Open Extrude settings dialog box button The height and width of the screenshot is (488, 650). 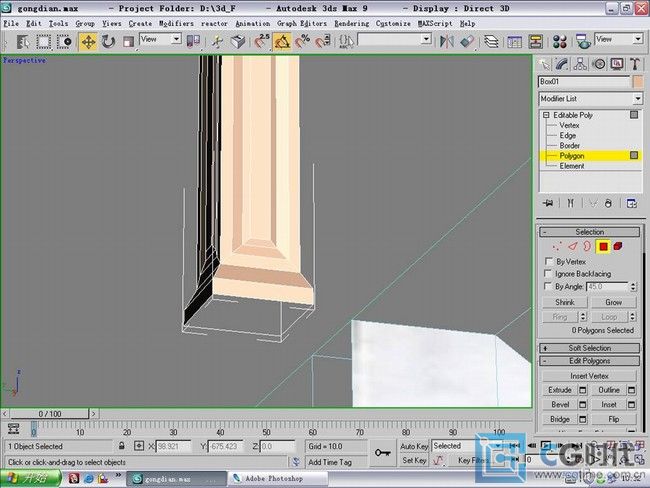pyautogui.click(x=583, y=390)
